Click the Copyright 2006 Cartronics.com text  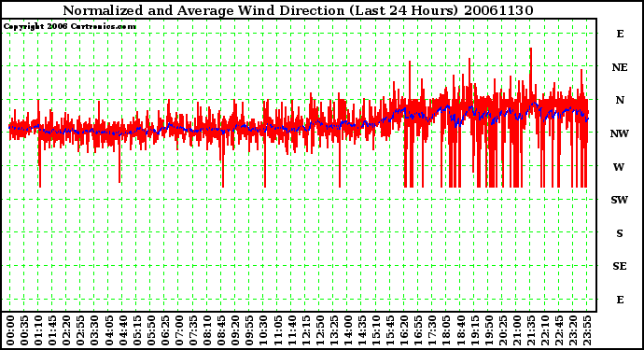pos(69,27)
